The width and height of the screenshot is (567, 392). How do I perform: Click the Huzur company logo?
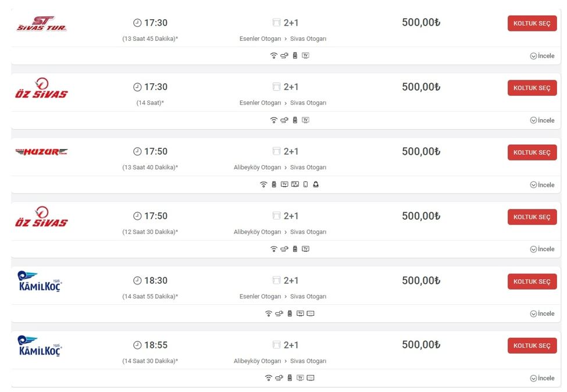pyautogui.click(x=41, y=152)
